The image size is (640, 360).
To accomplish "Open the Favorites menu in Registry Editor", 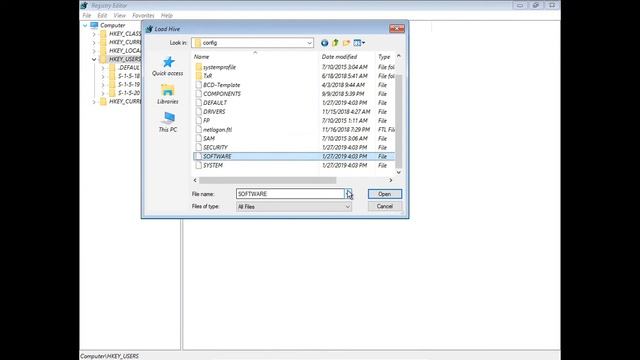I will click(x=143, y=16).
